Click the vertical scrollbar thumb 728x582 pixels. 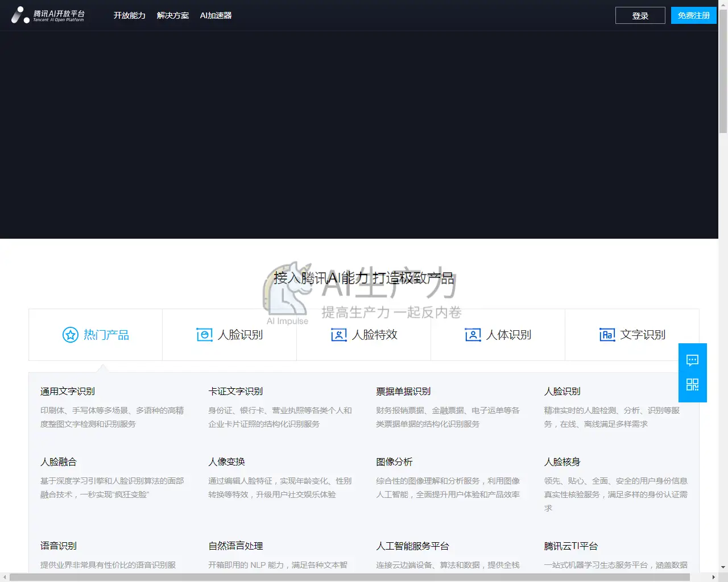(x=723, y=71)
